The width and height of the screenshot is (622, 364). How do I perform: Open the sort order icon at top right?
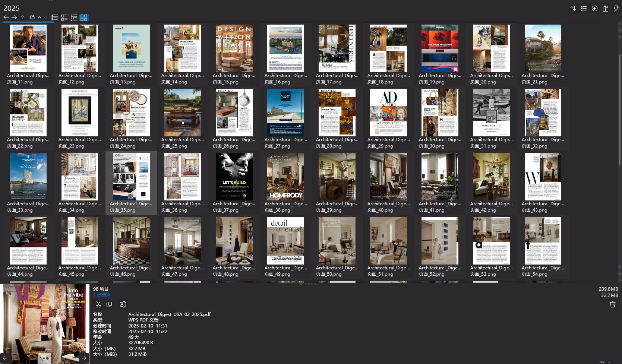(573, 8)
